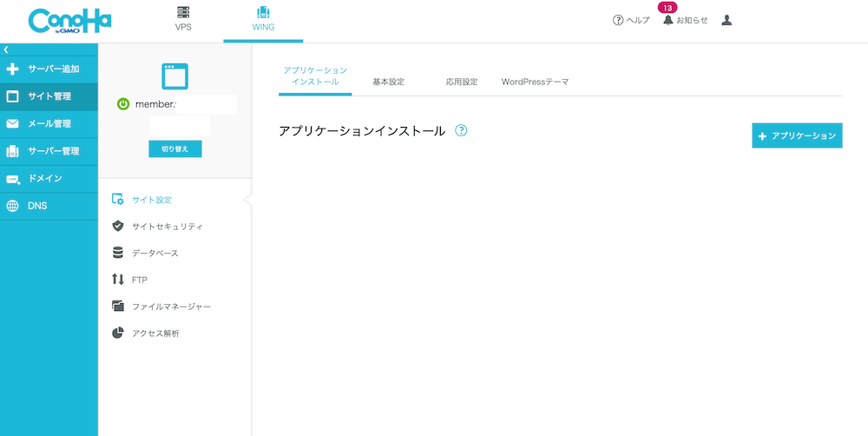The image size is (868, 436).
Task: Open the ヘルプ help link
Action: coord(631,20)
